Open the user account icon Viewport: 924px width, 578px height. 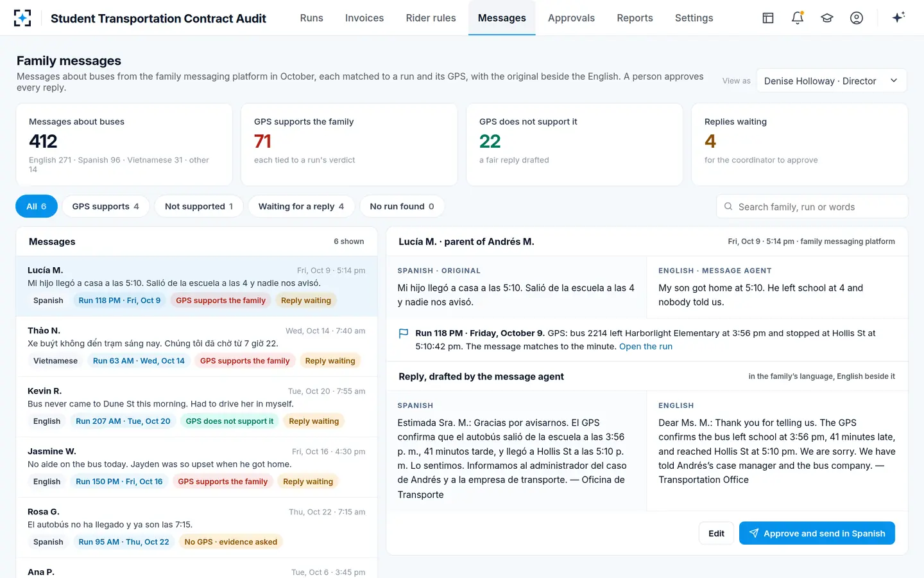click(857, 18)
